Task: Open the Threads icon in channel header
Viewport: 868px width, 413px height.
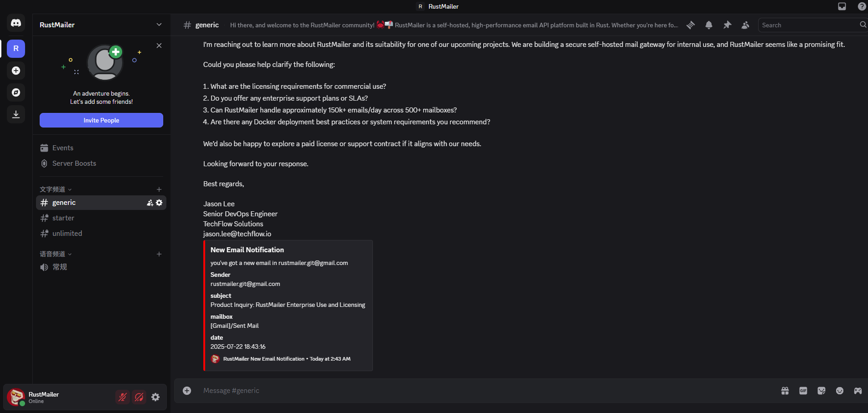Action: tap(691, 25)
